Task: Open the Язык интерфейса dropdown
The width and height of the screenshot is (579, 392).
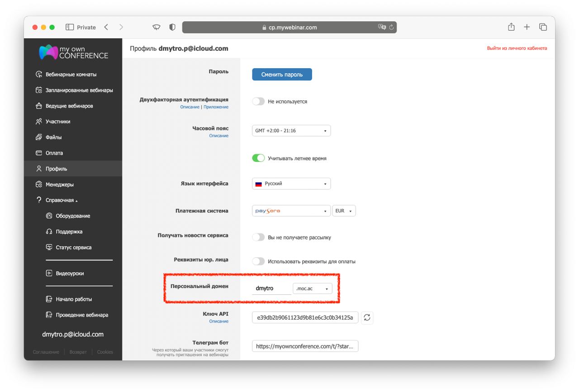Action: coord(291,184)
